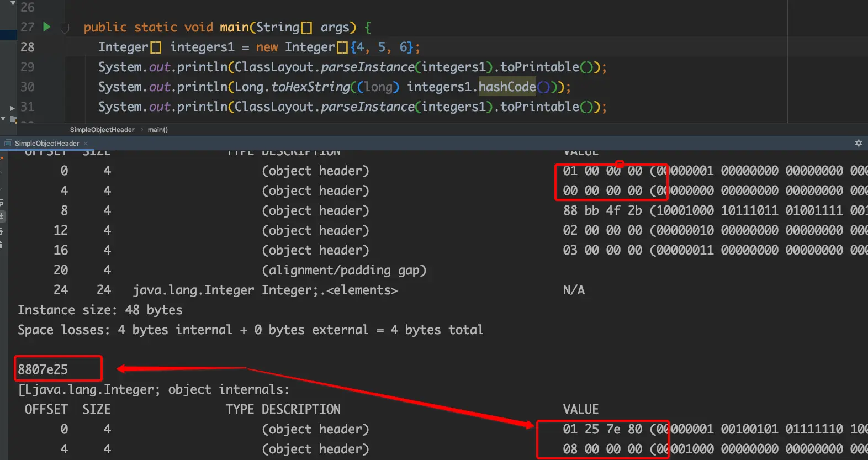The image size is (868, 460).
Task: Click SimpleObjectHeader breadcrumb
Action: coord(102,130)
